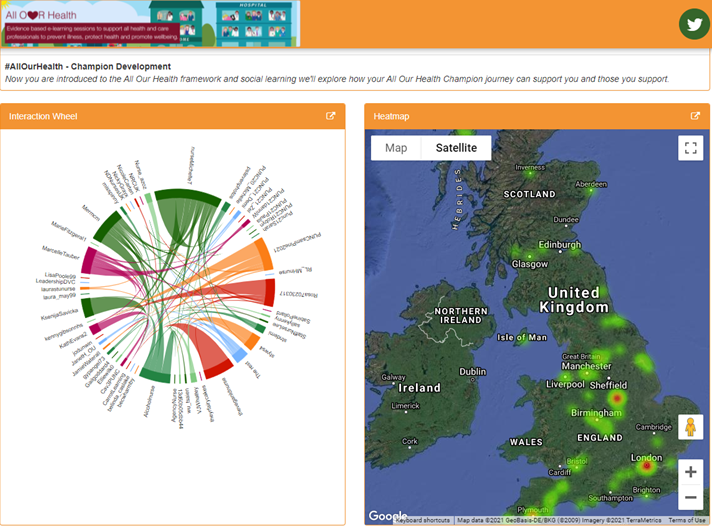Click the Cambridge label on the map
The width and height of the screenshot is (712, 526).
(x=653, y=427)
